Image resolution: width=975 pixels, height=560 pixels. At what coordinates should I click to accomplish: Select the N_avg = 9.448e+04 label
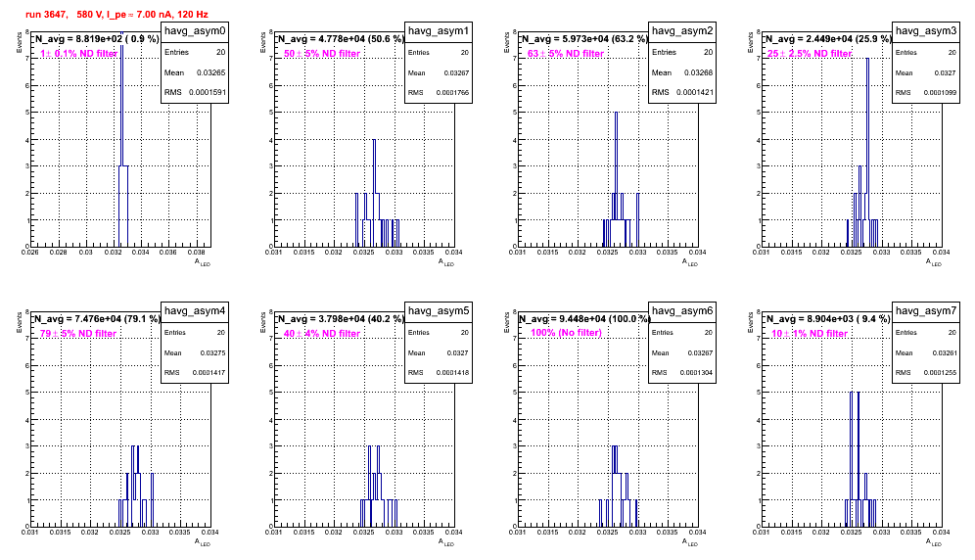(584, 319)
